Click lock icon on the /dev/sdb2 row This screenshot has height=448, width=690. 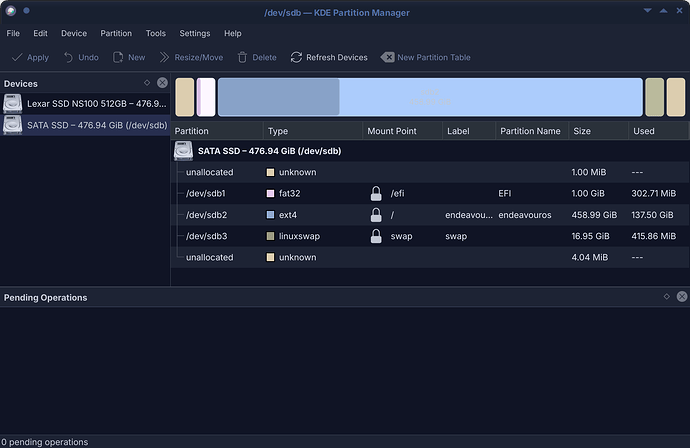click(x=376, y=215)
